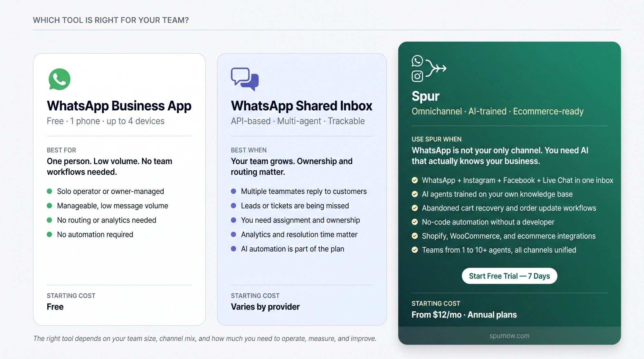Click the 'Varies by provider' cost value

coord(265,307)
